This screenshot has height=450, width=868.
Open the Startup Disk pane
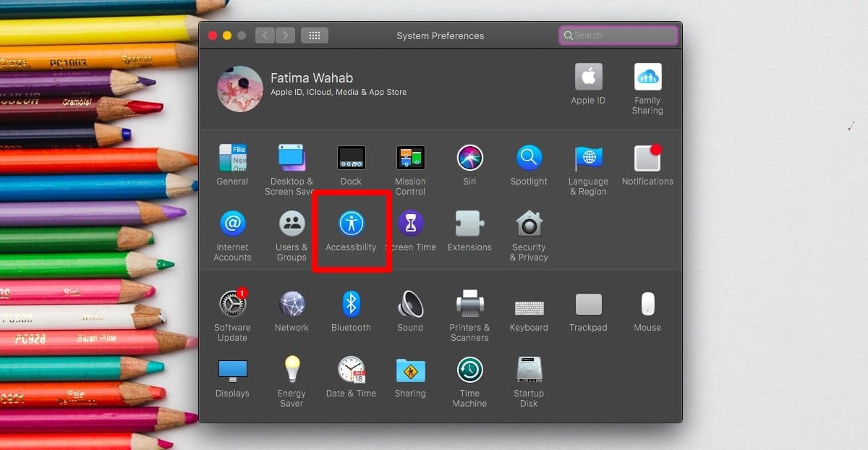tap(529, 370)
